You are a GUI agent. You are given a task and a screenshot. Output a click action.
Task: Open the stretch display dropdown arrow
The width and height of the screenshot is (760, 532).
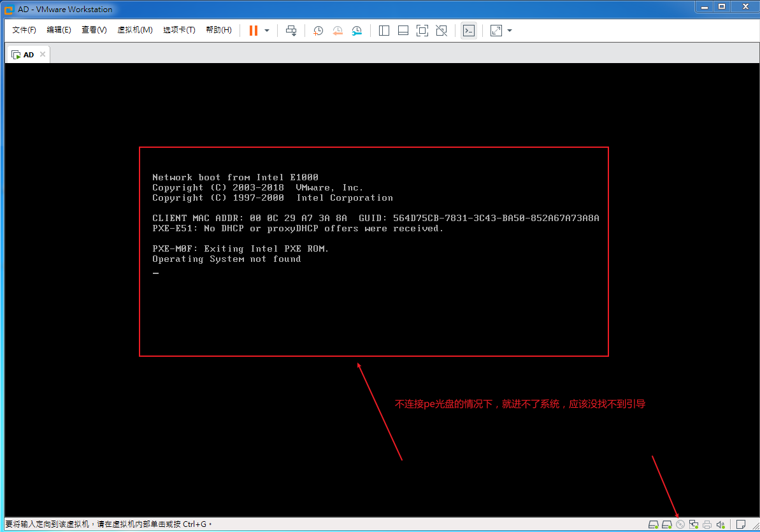coord(510,31)
